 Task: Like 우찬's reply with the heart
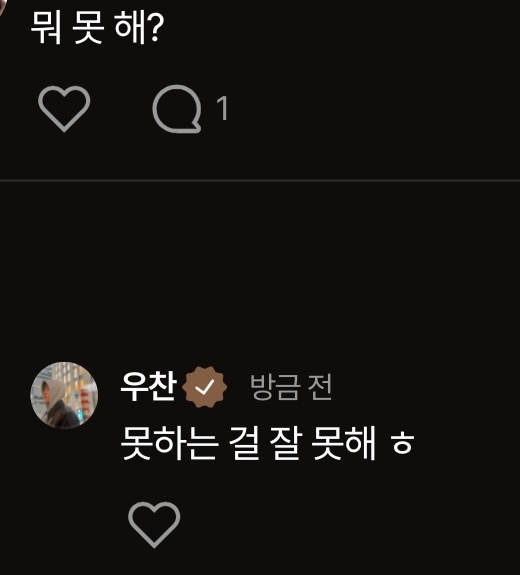point(154,524)
